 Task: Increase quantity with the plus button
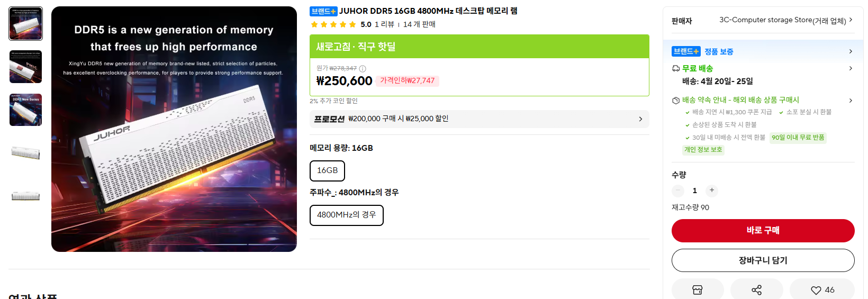click(x=712, y=191)
